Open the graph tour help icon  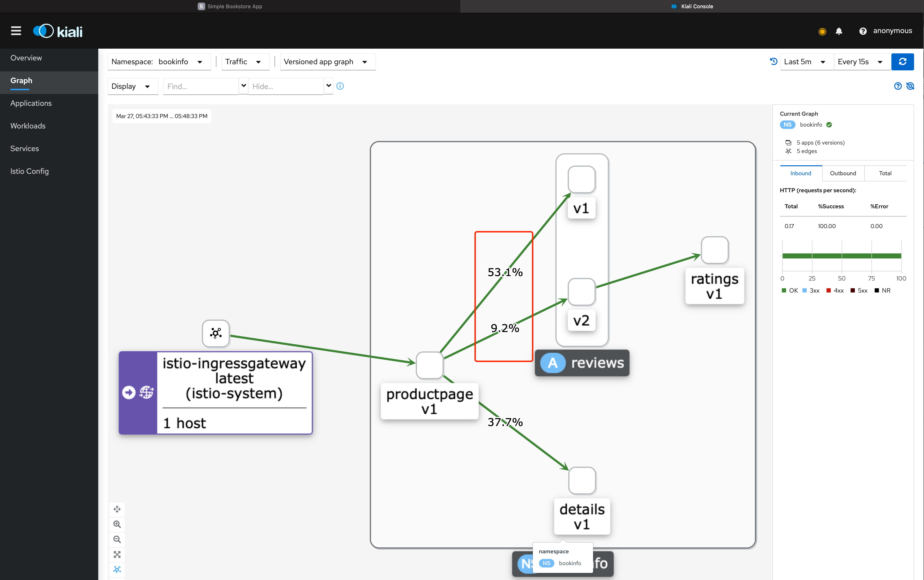(898, 86)
